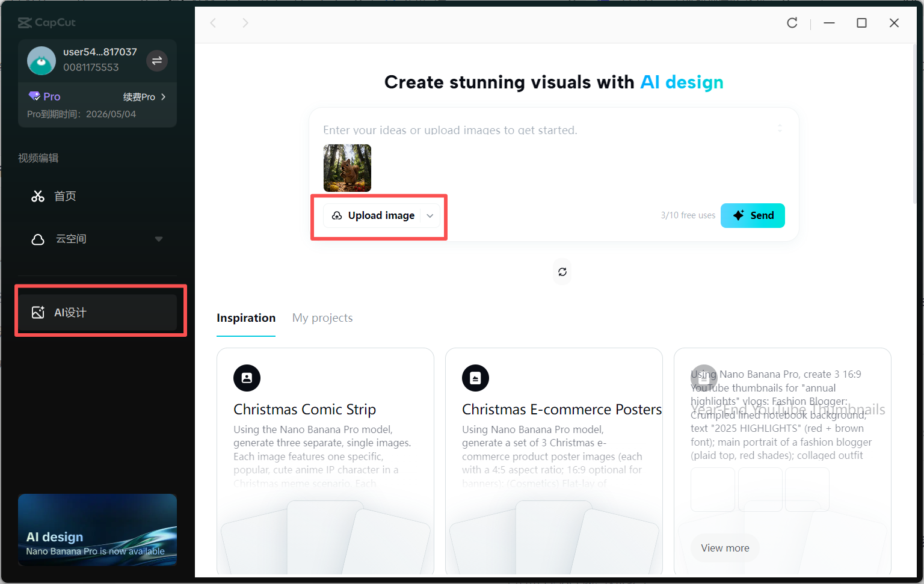Click the Christmas E-commerce Posters icon

coord(475,378)
